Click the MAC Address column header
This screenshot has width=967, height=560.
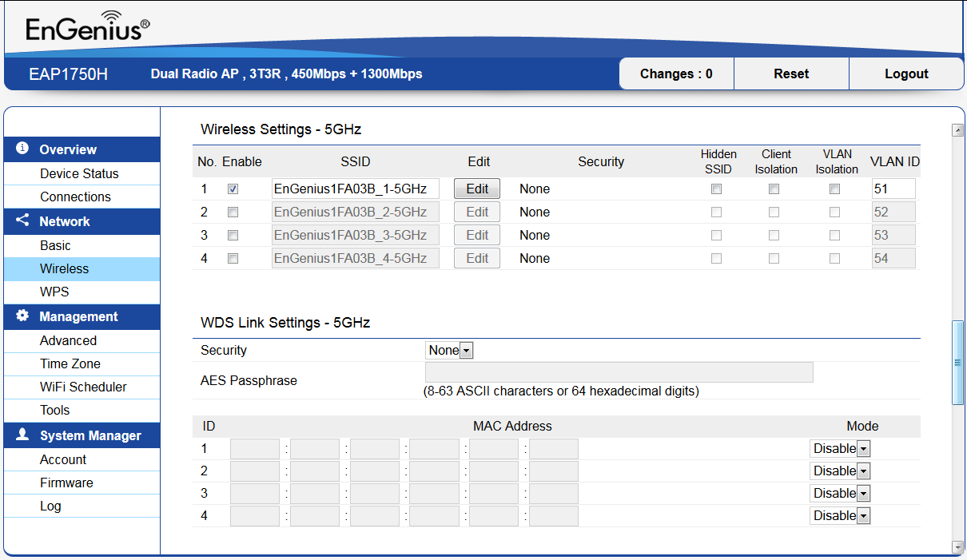[x=512, y=427]
